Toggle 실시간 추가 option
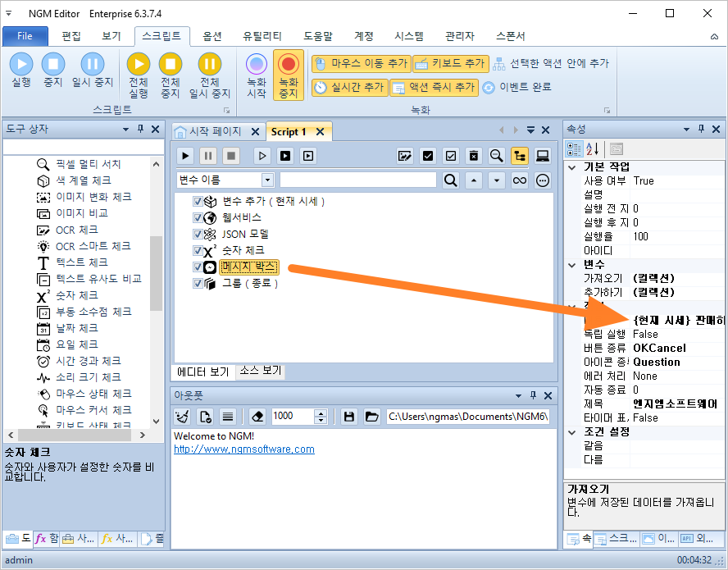Image resolution: width=728 pixels, height=570 pixels. pyautogui.click(x=349, y=87)
